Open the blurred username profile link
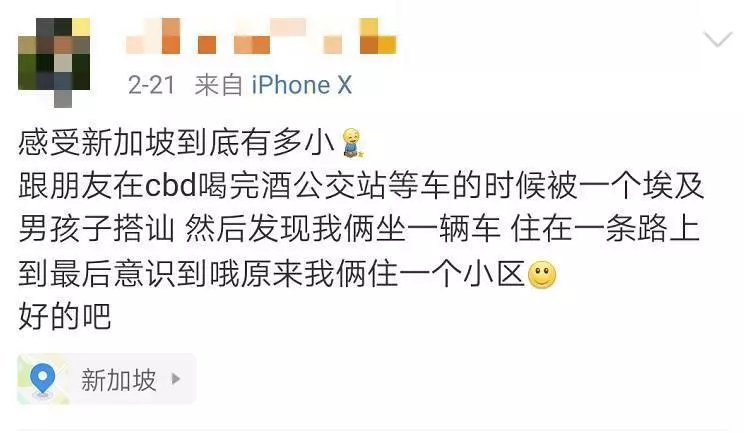 [x=260, y=37]
